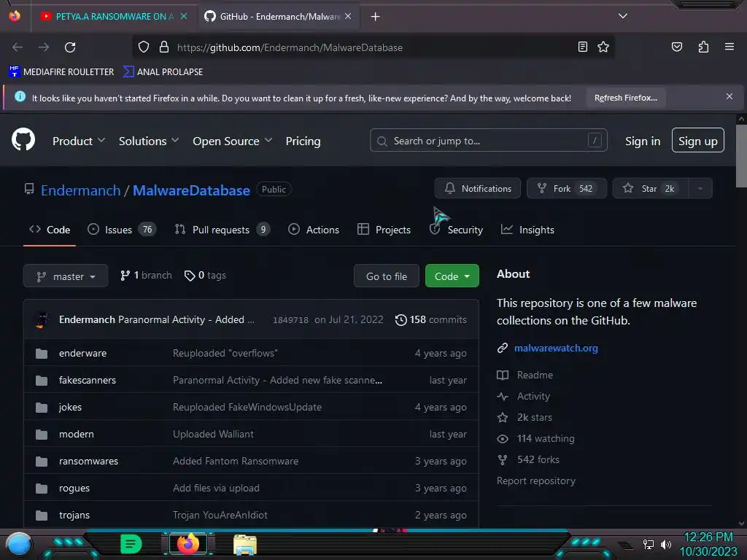Open a new tab with the plus button

(376, 17)
